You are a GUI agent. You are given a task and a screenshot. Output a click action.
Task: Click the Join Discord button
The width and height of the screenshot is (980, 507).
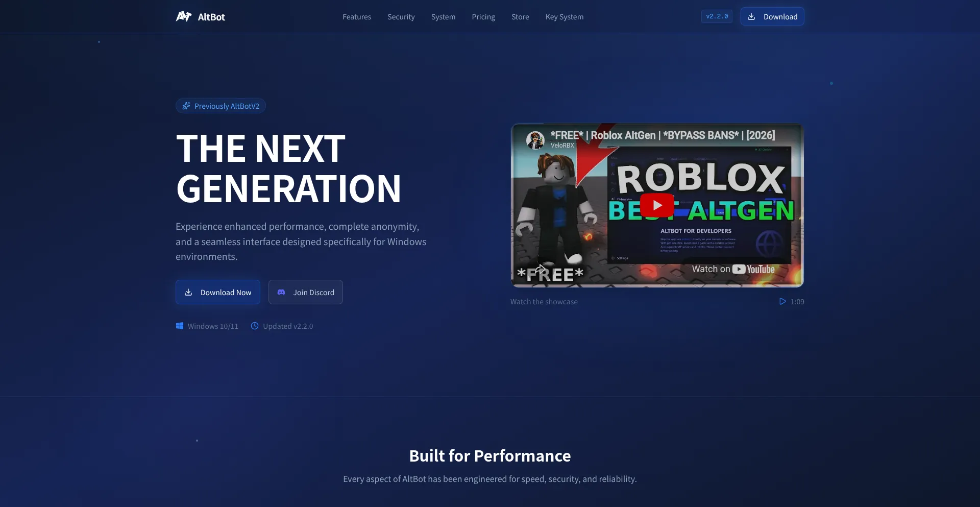(x=306, y=292)
